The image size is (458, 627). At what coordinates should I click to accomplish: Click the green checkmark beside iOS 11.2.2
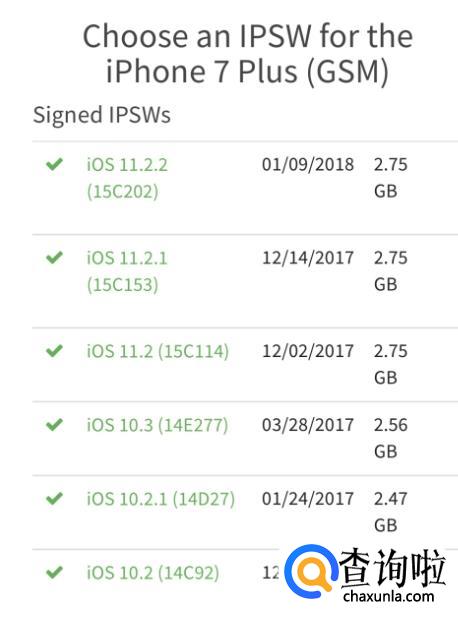[54, 164]
